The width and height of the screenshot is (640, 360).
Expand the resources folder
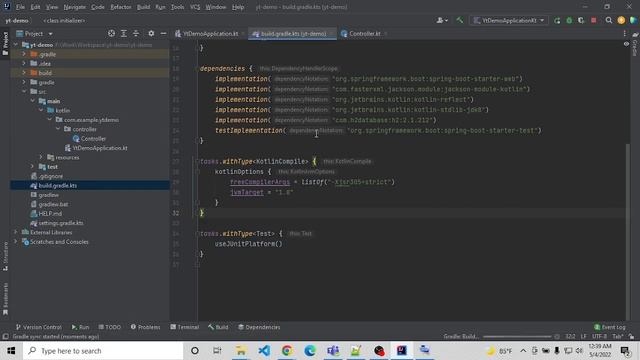41,157
